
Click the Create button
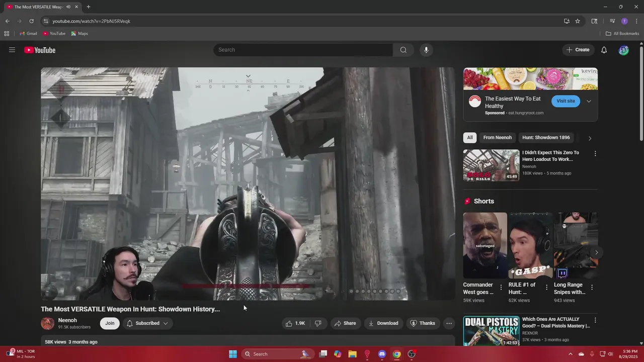point(578,50)
